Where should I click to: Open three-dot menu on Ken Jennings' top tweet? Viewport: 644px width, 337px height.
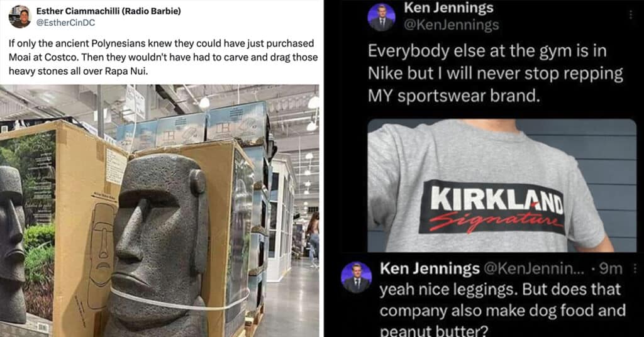click(x=630, y=15)
